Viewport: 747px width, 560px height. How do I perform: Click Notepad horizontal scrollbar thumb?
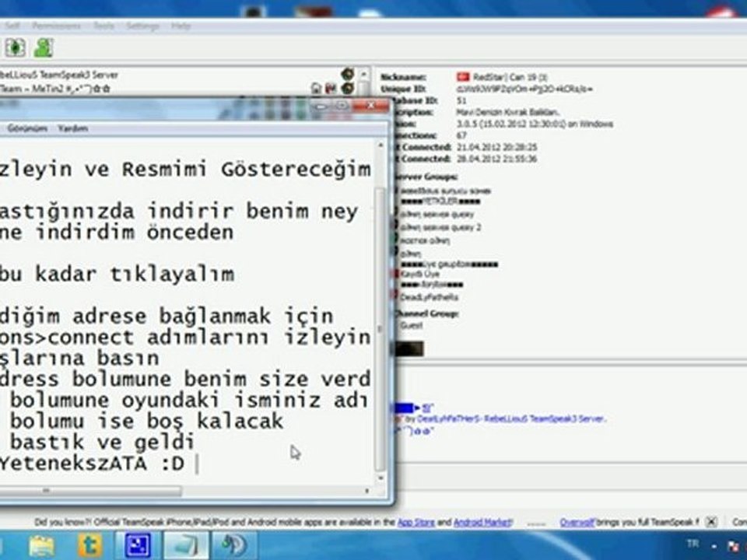pyautogui.click(x=90, y=491)
